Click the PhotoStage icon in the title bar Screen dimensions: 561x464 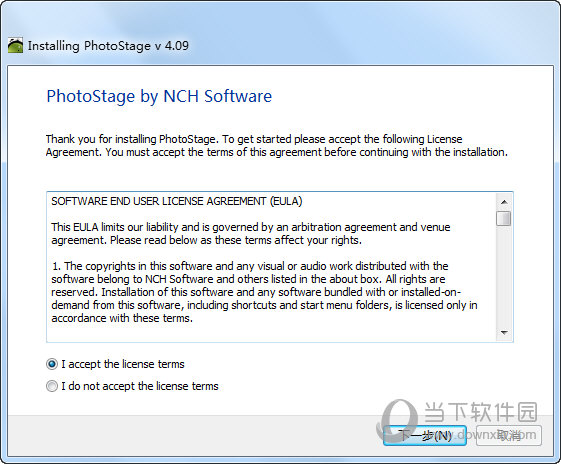click(x=15, y=45)
